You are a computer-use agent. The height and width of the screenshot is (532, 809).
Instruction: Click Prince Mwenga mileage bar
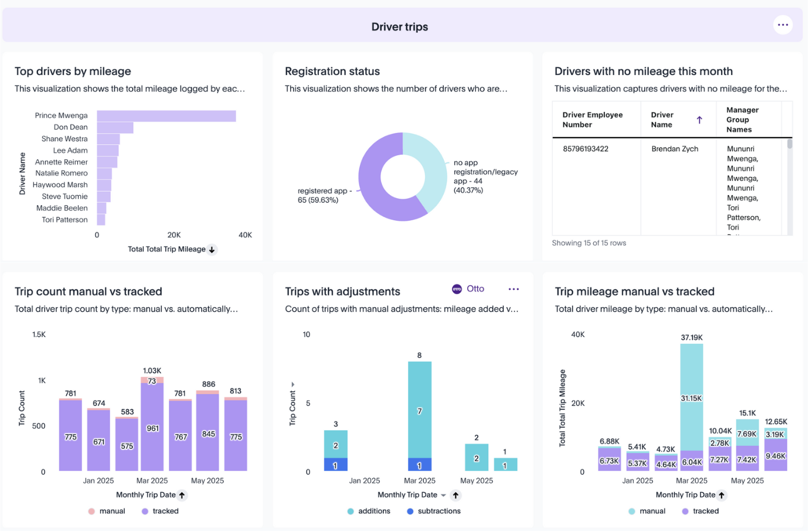[166, 116]
